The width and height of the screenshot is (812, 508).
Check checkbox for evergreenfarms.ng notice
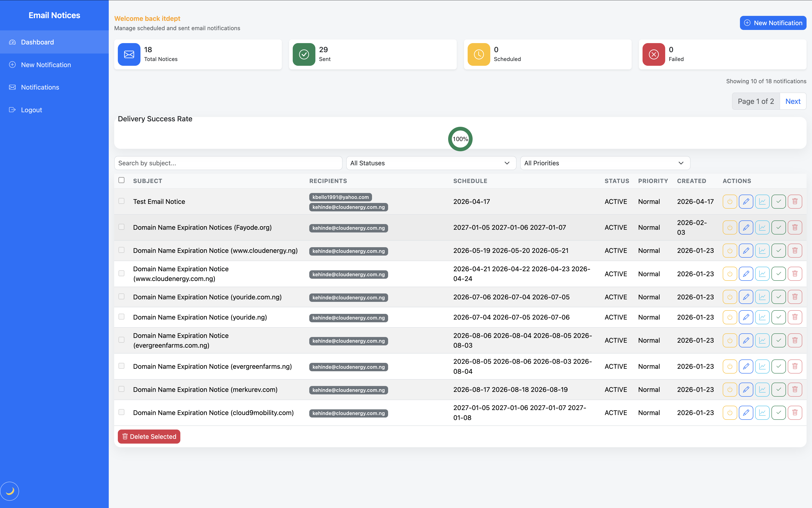[121, 366]
